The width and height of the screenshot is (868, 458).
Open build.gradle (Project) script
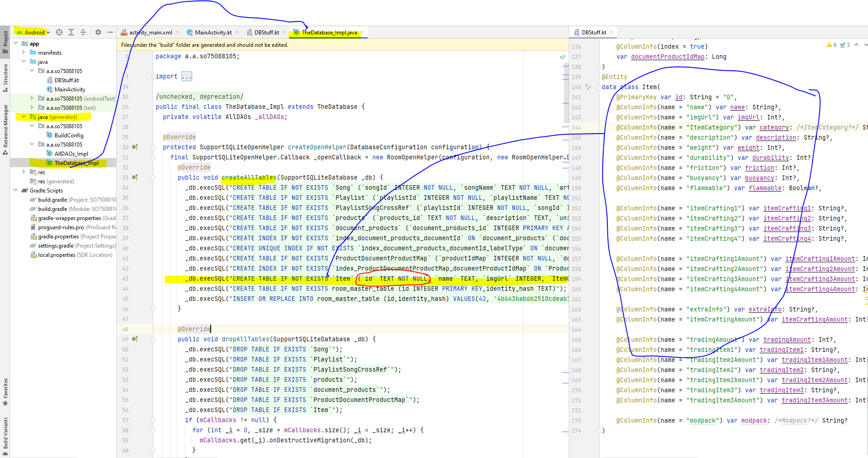[73, 200]
